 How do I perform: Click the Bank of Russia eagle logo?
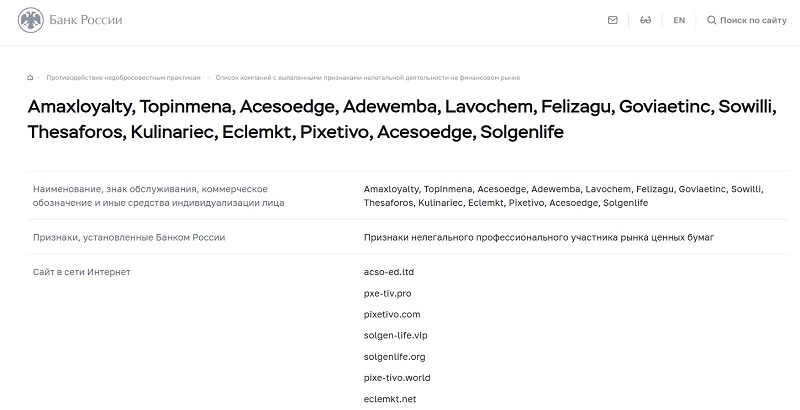(x=34, y=20)
